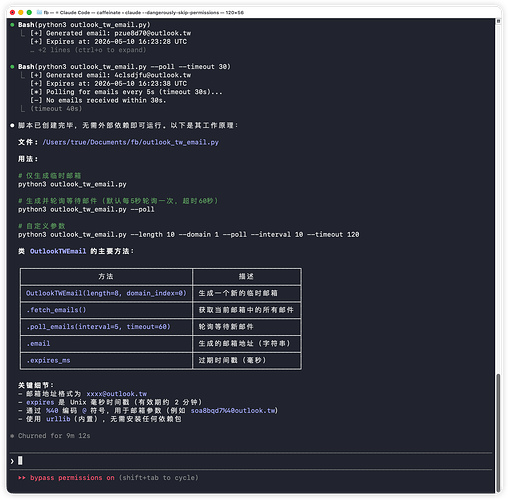Viewport: 508px width, 500px height.
Task: Click the 'Polling for emails every 5s' line
Action: 126,92
